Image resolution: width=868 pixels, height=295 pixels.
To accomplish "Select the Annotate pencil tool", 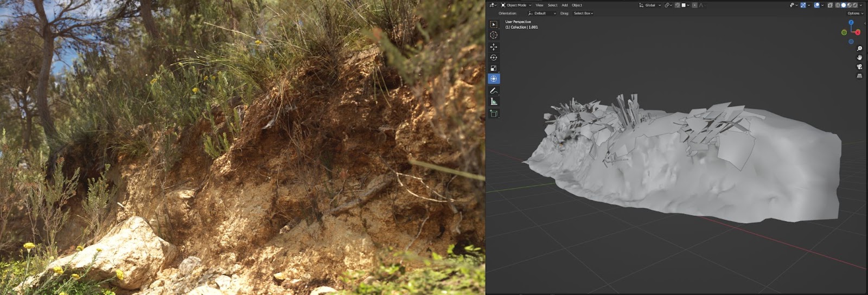I will coord(494,91).
